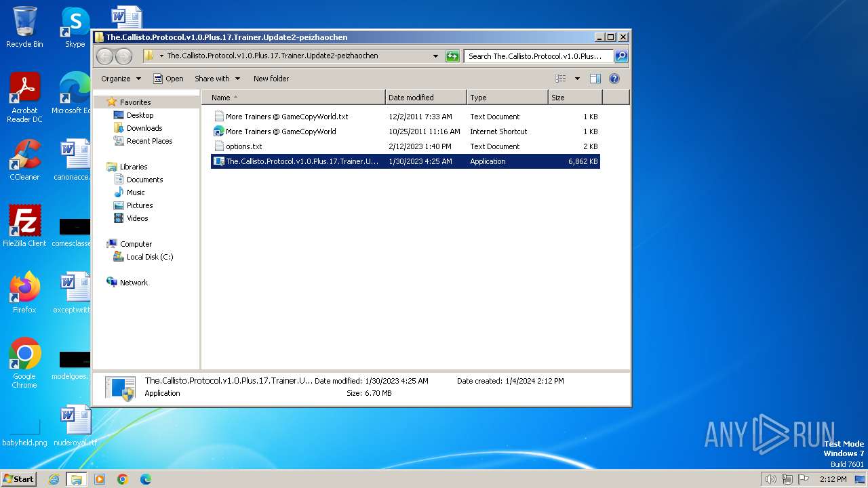
Task: Select Libraries in the navigation pane
Action: [134, 167]
